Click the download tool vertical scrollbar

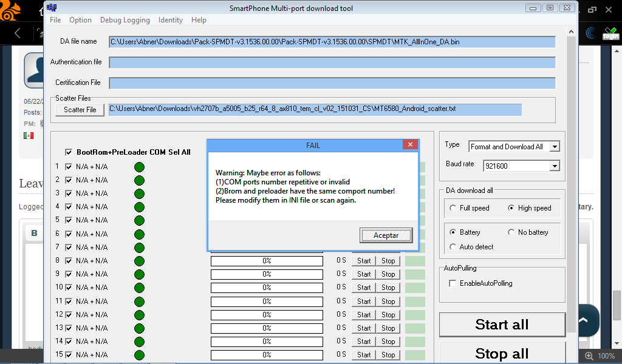571,184
